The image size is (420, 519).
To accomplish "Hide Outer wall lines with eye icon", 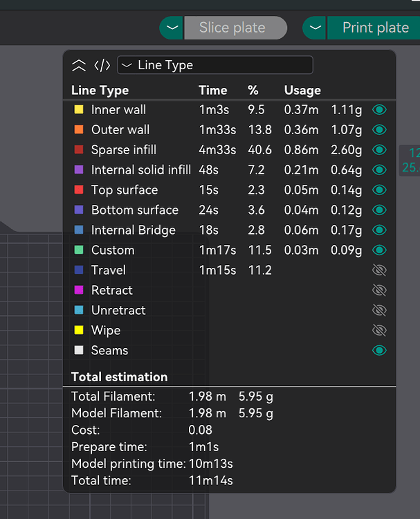I will (x=379, y=130).
